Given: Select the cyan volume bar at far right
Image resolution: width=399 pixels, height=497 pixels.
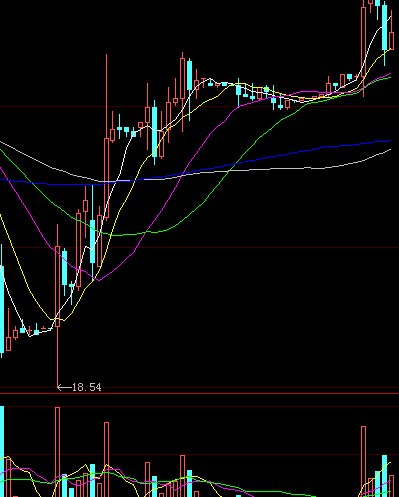Looking at the screenshot, I should click(x=384, y=476).
